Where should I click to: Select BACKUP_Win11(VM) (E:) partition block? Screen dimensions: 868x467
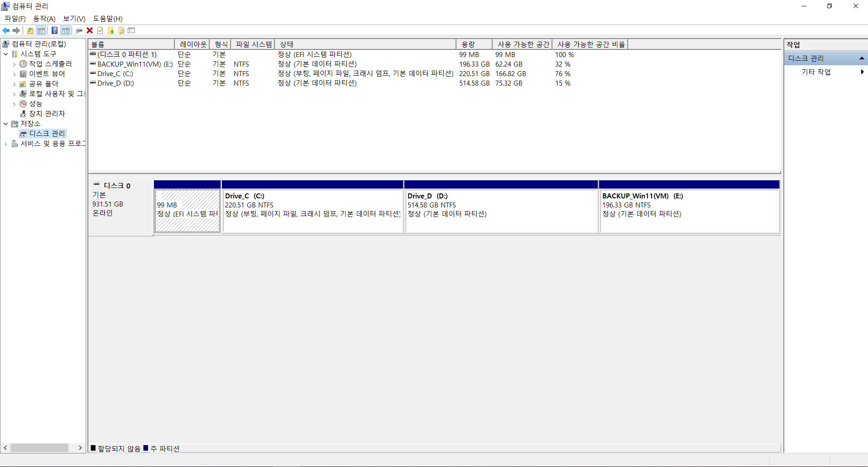(689, 211)
